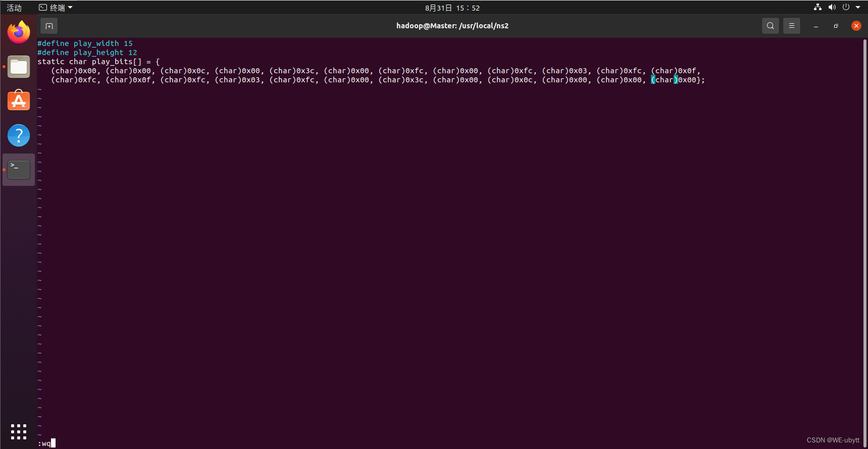
Task: Click the terminal search button
Action: coord(770,26)
